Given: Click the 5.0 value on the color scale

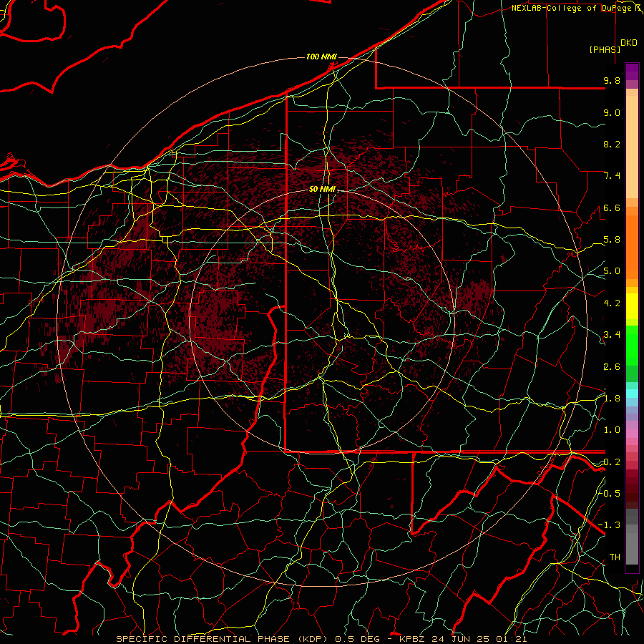Looking at the screenshot, I should (x=612, y=271).
